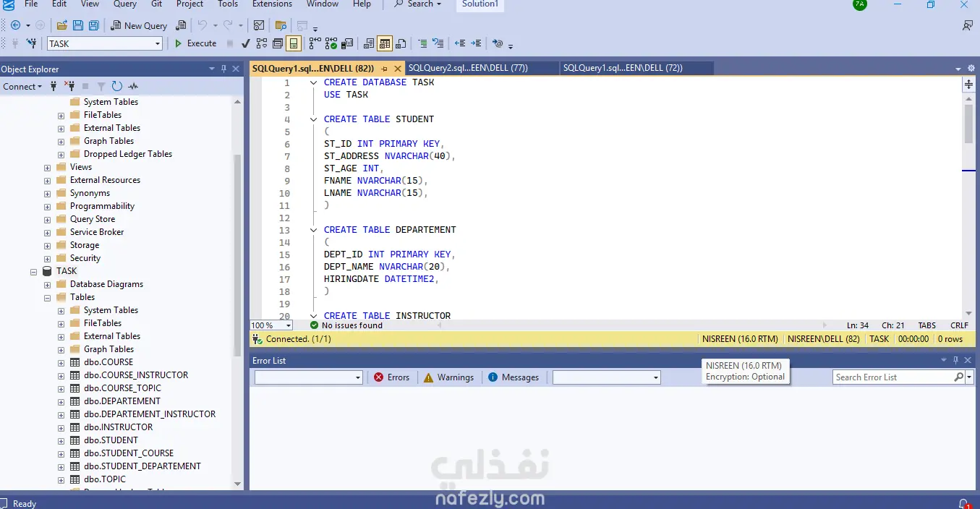
Task: Click the Save All icon in toolbar
Action: [93, 25]
